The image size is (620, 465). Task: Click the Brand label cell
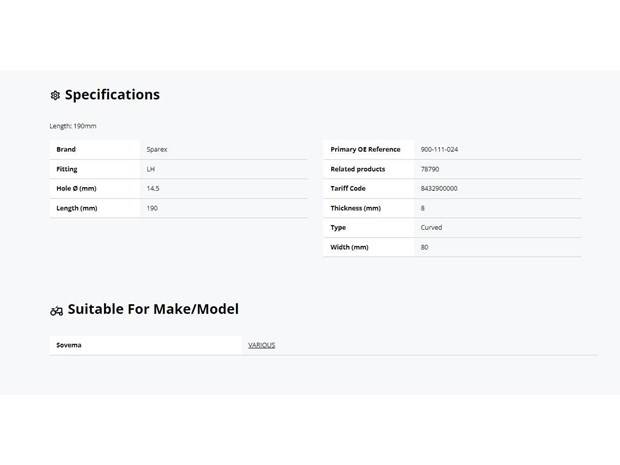point(95,149)
